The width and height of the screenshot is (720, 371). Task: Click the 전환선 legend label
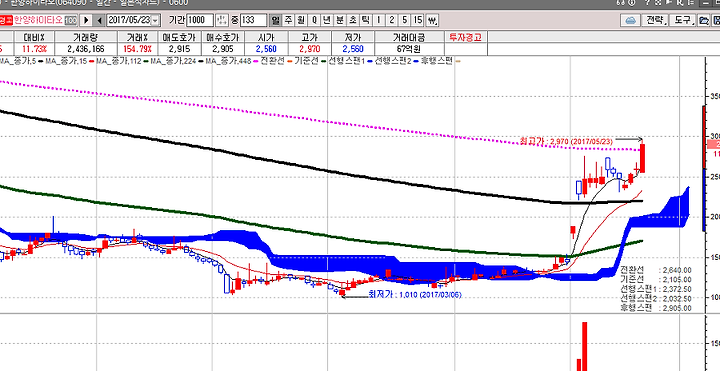coord(272,61)
